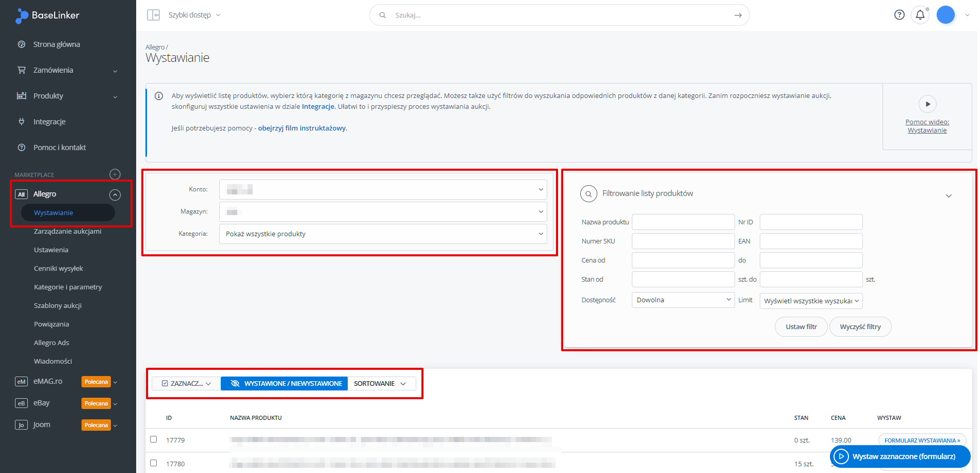This screenshot has width=980, height=473.
Task: Click the Nazwa produktu input field
Action: pos(683,222)
